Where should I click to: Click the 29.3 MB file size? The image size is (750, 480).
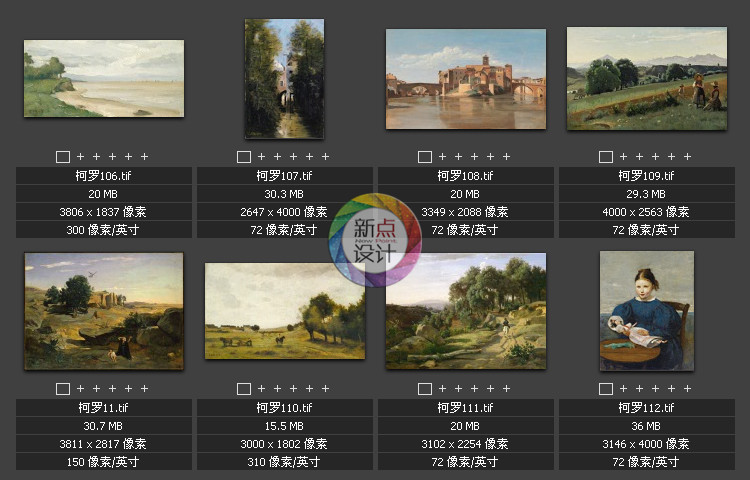click(x=646, y=194)
